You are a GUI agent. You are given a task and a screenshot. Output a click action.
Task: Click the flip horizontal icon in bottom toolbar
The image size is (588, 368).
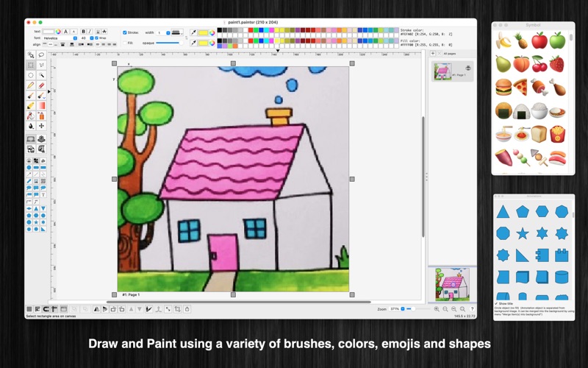point(96,309)
